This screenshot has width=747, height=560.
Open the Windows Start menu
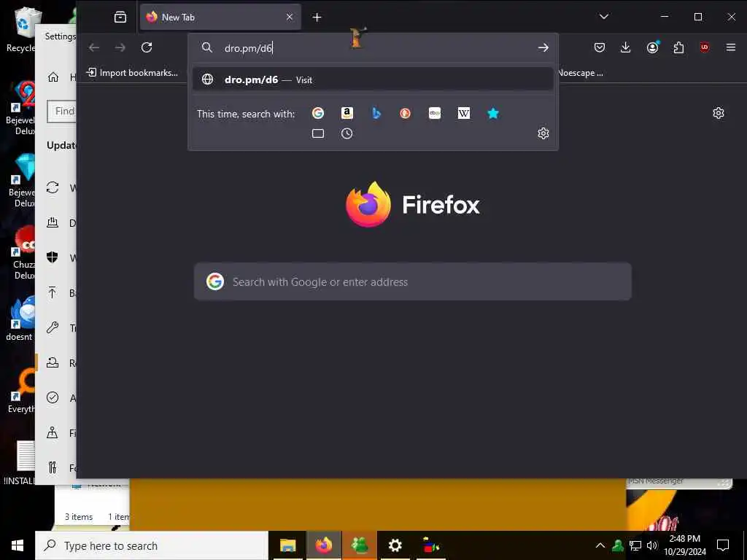[x=18, y=545]
